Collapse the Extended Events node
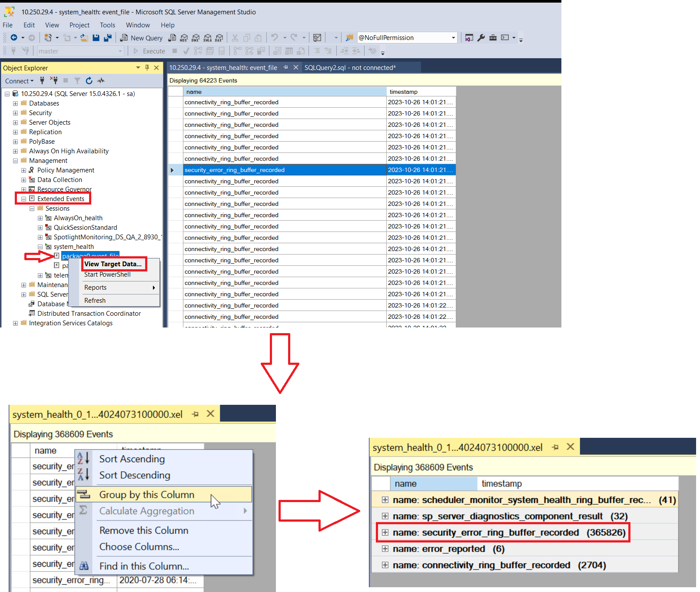 [x=23, y=199]
